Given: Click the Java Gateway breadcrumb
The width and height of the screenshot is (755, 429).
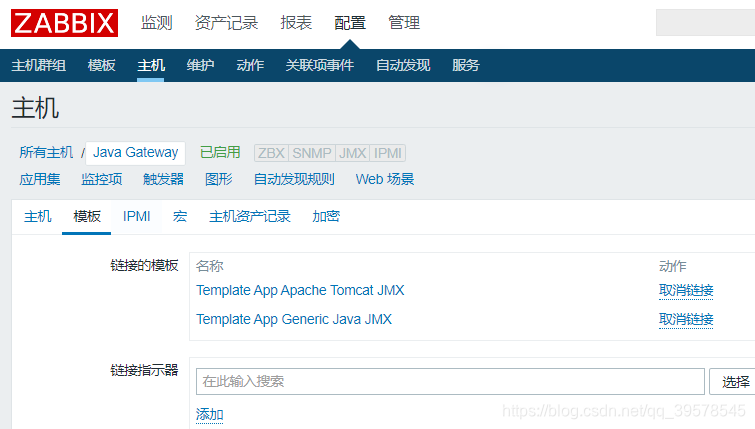Looking at the screenshot, I should (x=135, y=153).
